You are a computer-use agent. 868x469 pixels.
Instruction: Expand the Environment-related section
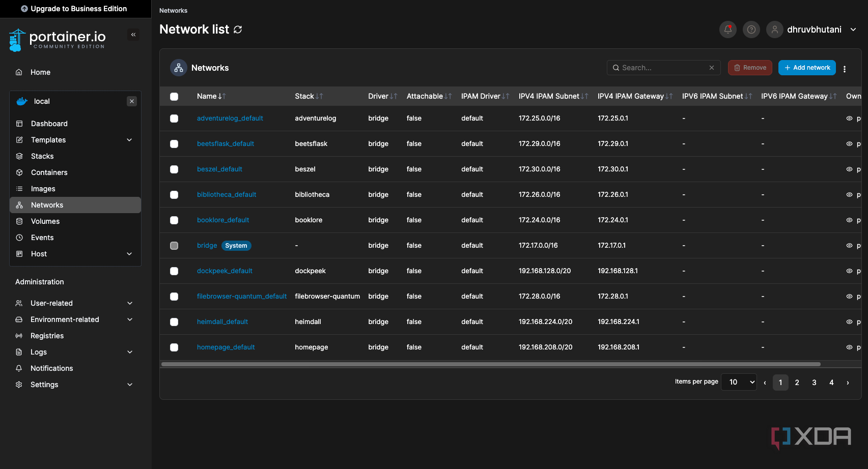[x=130, y=319]
